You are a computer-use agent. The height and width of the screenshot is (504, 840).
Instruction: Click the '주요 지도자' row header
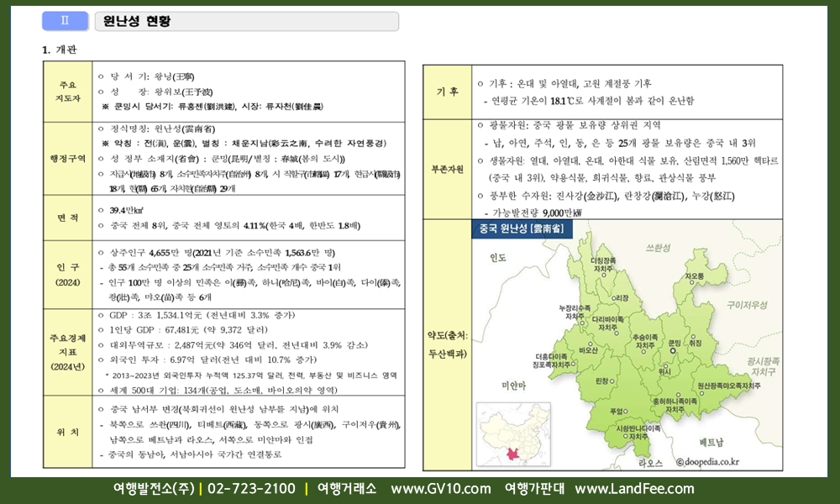pos(68,92)
